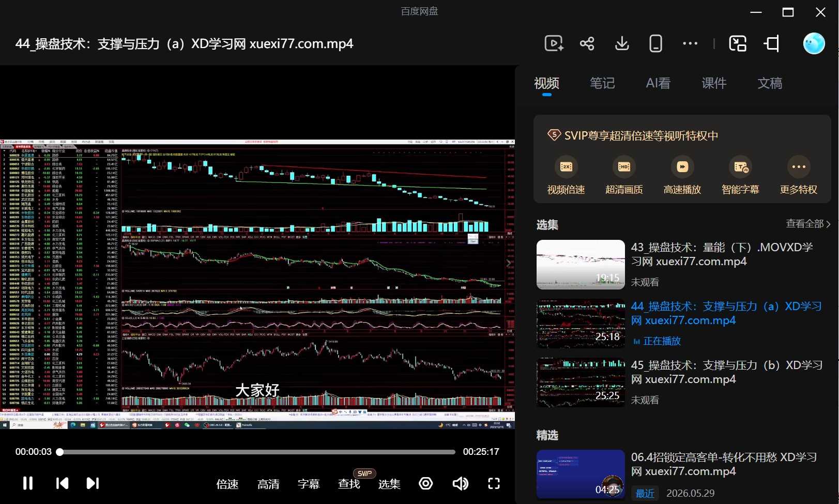Open video 43 thumbnail with 19:15 duration

point(581,265)
